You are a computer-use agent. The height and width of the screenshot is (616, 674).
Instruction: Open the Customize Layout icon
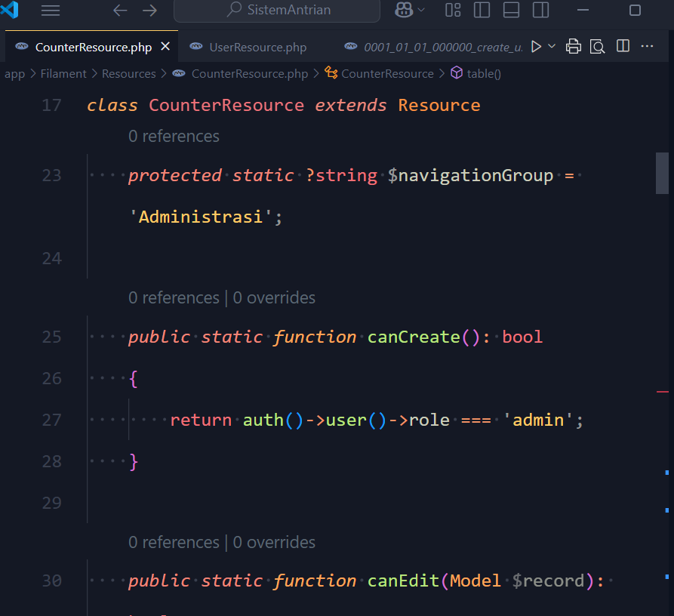(453, 11)
